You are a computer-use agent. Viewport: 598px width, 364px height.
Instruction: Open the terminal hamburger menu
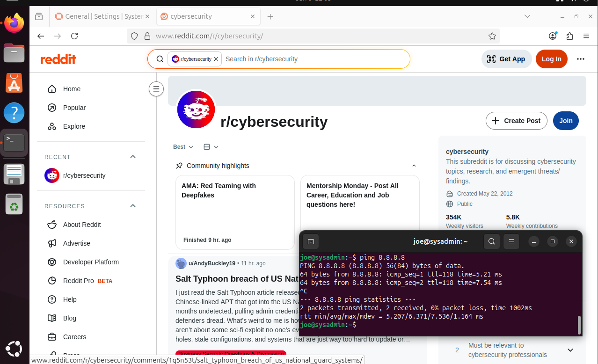[x=511, y=241]
